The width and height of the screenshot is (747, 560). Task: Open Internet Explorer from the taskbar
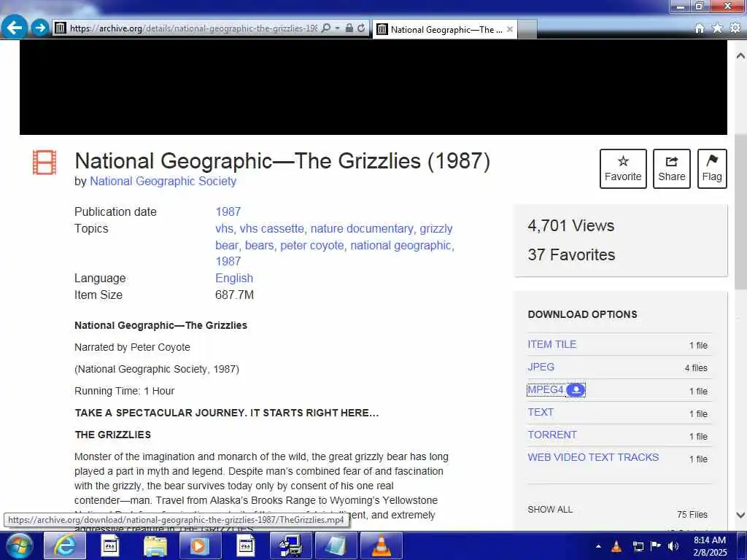pyautogui.click(x=65, y=545)
